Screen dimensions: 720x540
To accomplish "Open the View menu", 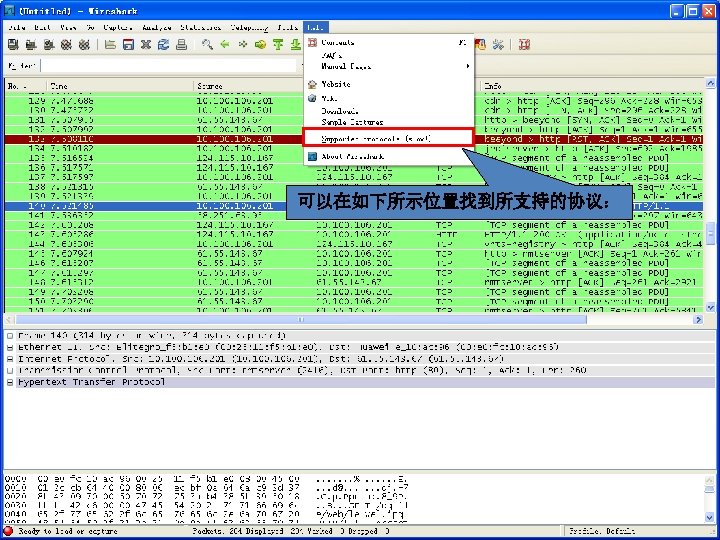I will point(68,28).
